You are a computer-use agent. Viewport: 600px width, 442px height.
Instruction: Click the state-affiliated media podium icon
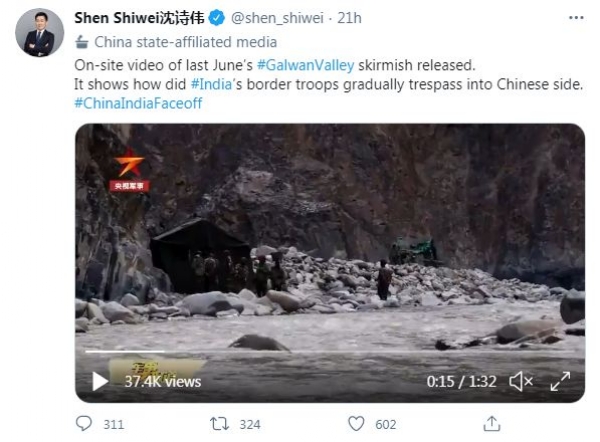(x=82, y=42)
